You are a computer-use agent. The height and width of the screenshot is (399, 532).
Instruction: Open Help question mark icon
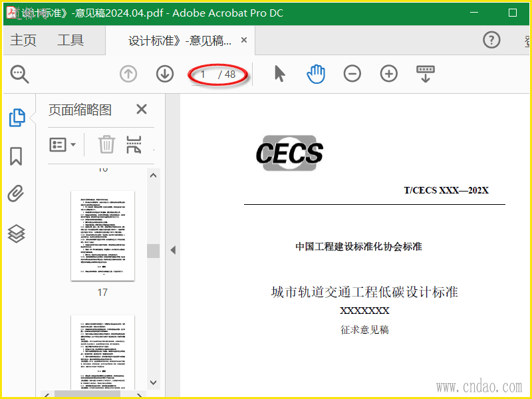click(491, 40)
